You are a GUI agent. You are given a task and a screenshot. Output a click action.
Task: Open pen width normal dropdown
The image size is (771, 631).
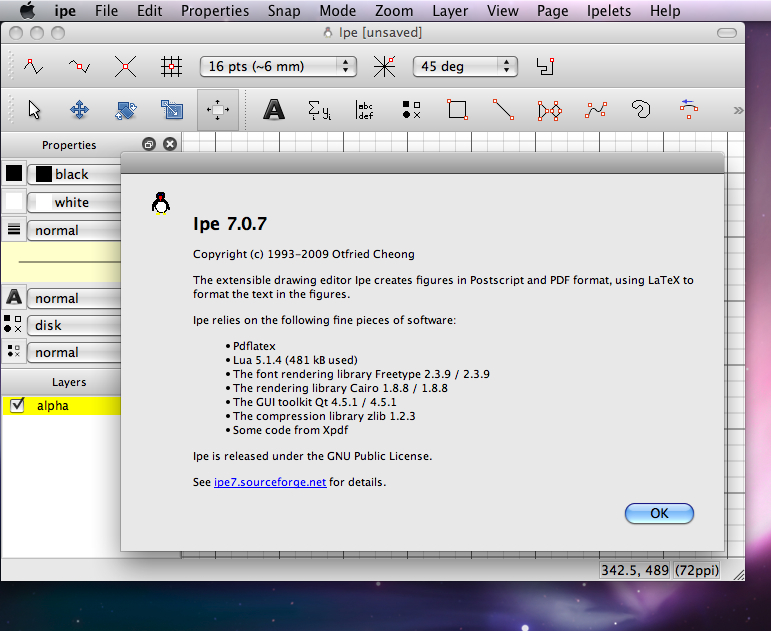click(74, 230)
